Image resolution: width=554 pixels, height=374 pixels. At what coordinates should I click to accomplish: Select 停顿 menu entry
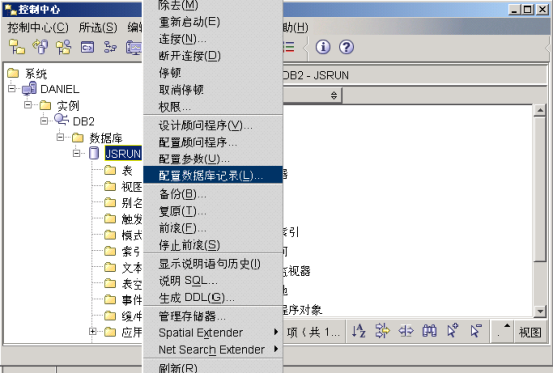point(213,73)
